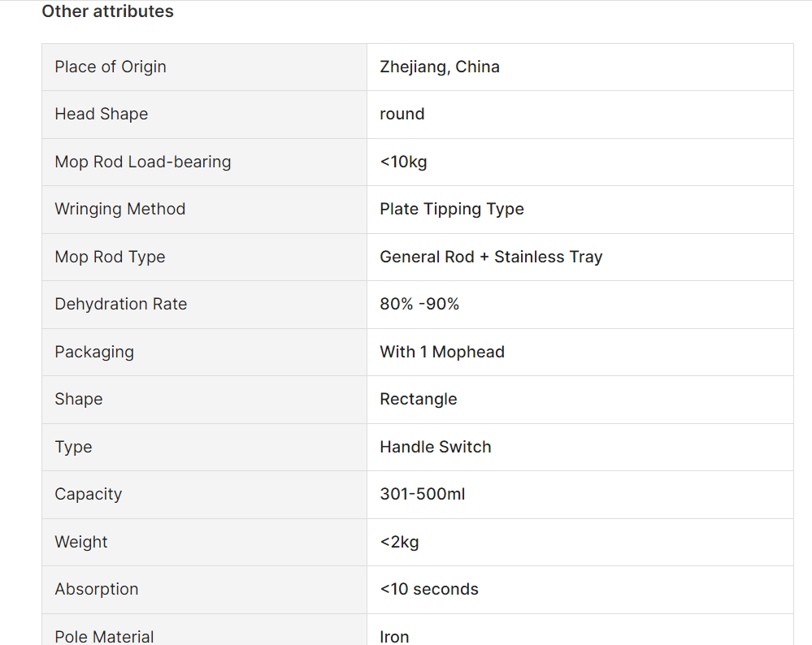Click the "Rectangle" shape value

(x=419, y=399)
